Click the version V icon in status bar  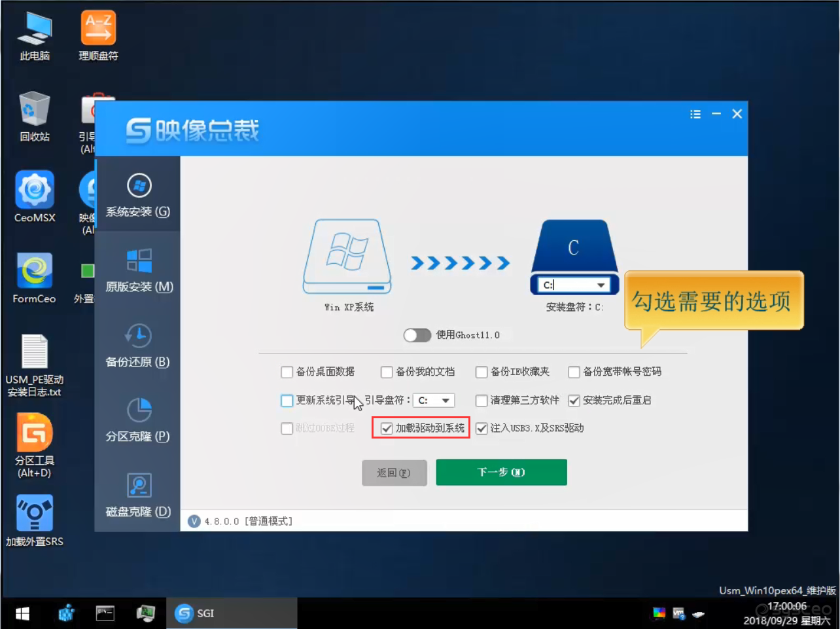point(194,521)
